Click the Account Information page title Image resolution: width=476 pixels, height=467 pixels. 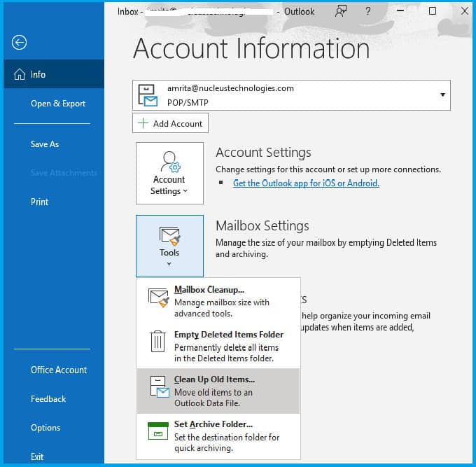pos(251,48)
